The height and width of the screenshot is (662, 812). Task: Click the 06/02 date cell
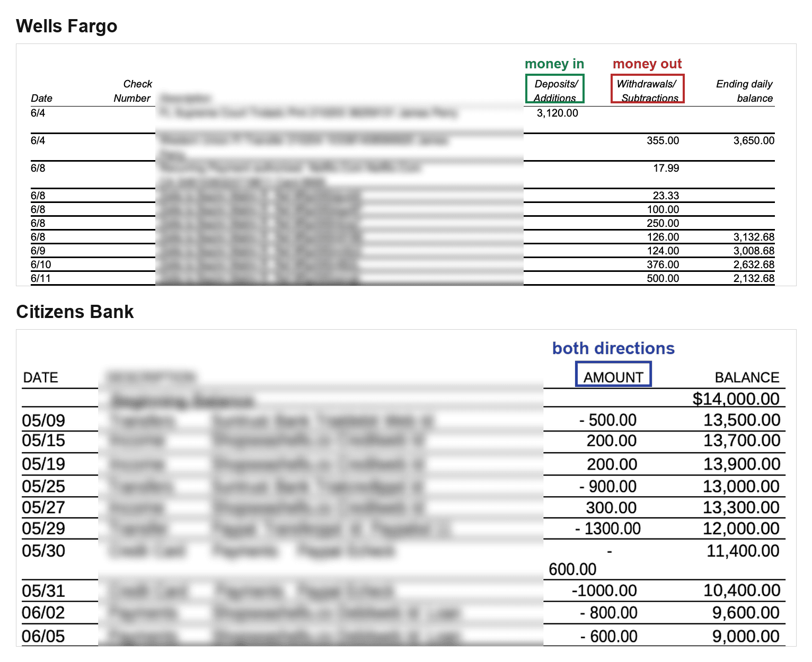click(43, 613)
